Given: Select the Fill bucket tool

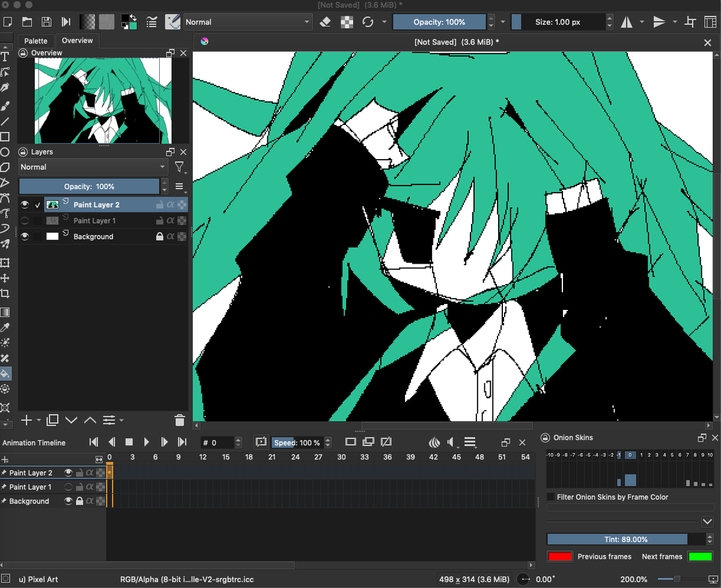Looking at the screenshot, I should (x=5, y=374).
